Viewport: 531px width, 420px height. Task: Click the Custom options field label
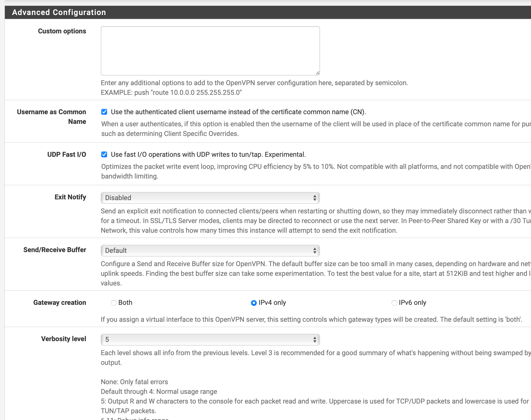point(62,31)
